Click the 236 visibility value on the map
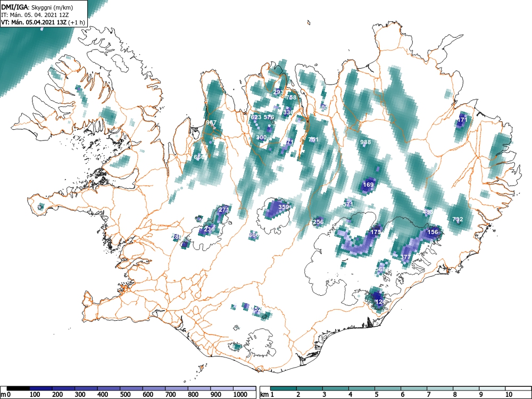This screenshot has width=532, height=399. pos(209,229)
